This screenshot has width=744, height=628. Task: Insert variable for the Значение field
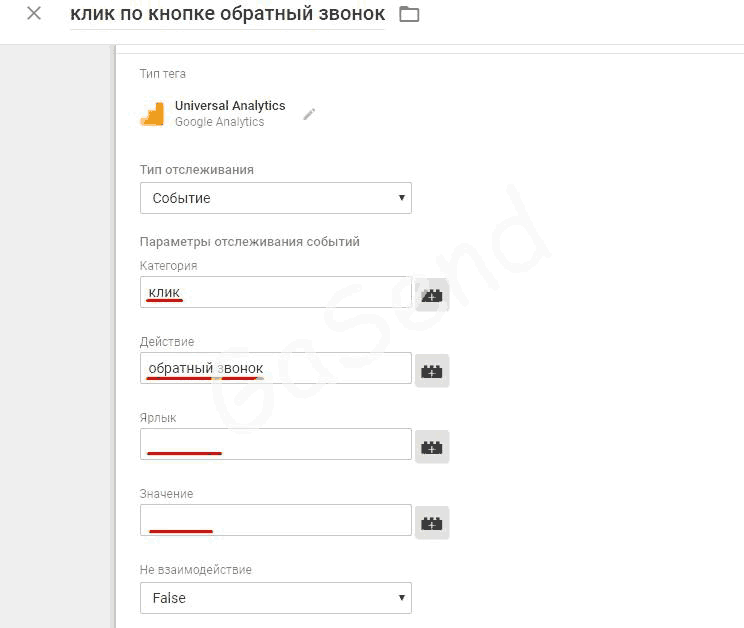tap(432, 523)
